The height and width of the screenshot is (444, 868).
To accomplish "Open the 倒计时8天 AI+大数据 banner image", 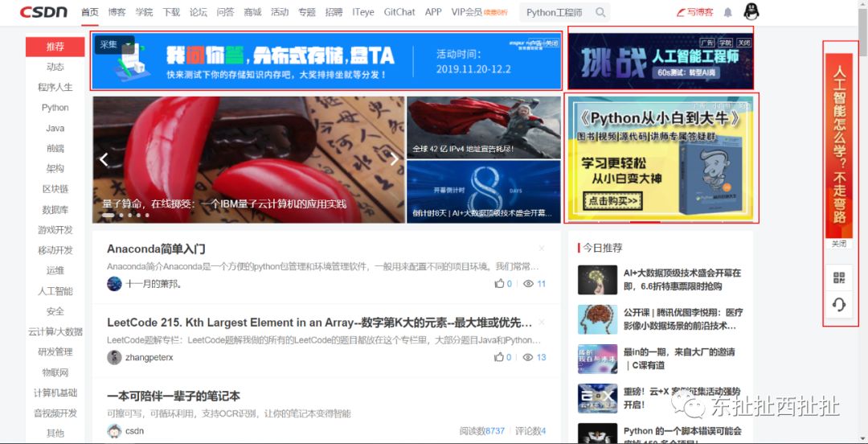I will (x=483, y=191).
